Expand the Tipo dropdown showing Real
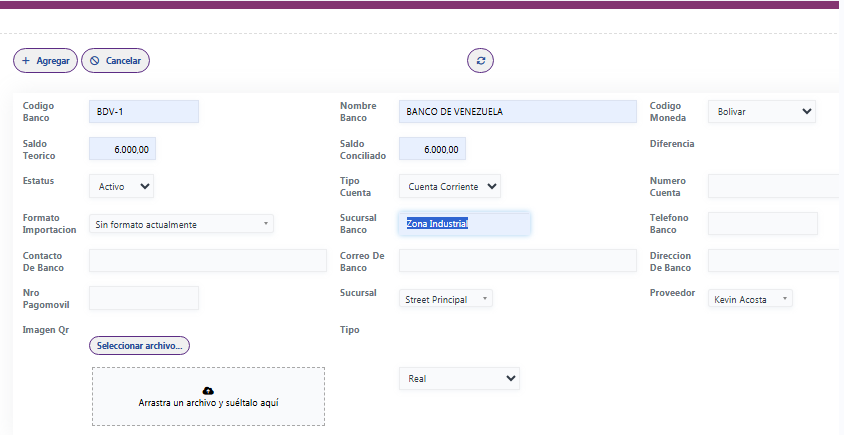Viewport: 844px width, 435px height. pos(459,379)
